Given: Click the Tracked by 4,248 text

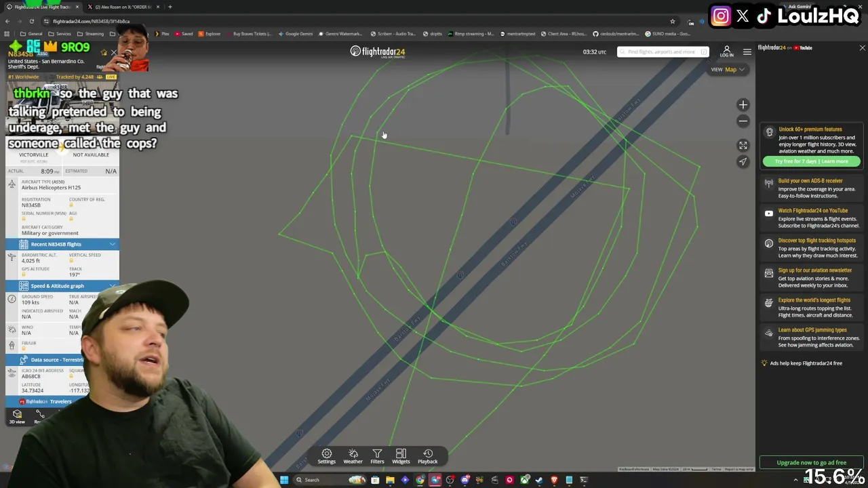Looking at the screenshot, I should point(76,77).
